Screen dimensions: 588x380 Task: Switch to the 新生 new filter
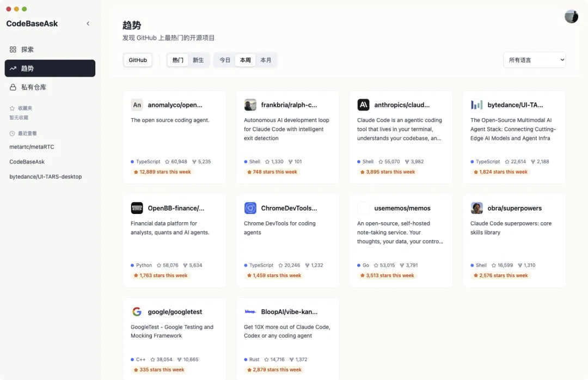point(198,60)
